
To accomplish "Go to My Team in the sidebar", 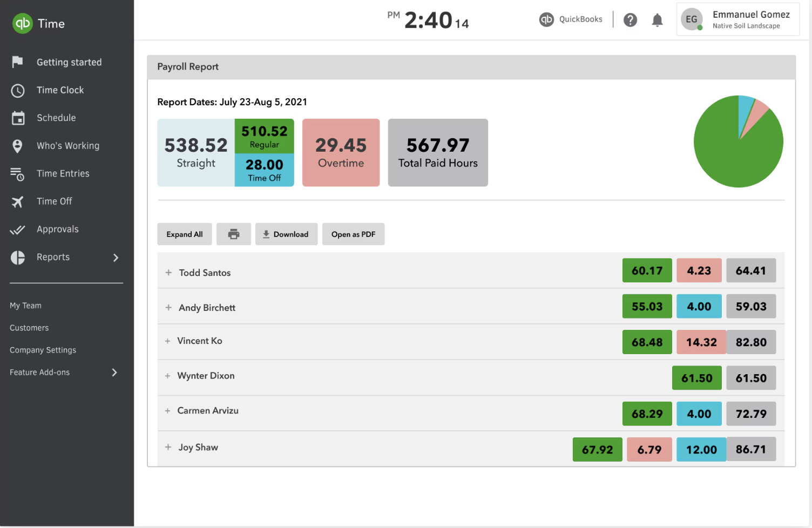I will (25, 305).
